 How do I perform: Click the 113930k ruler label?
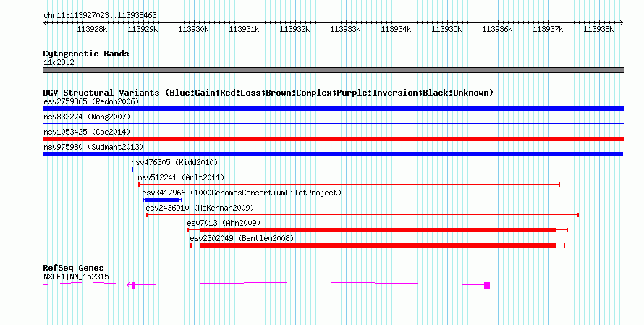click(193, 30)
